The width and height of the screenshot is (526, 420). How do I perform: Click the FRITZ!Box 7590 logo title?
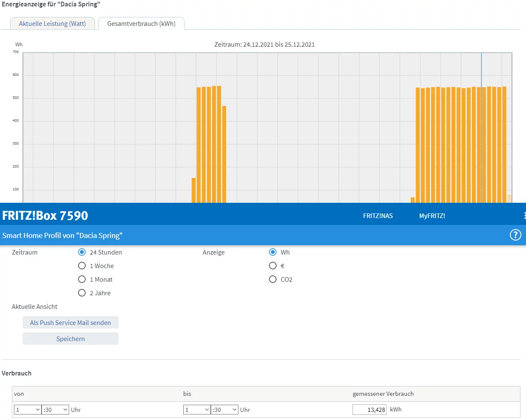[45, 216]
